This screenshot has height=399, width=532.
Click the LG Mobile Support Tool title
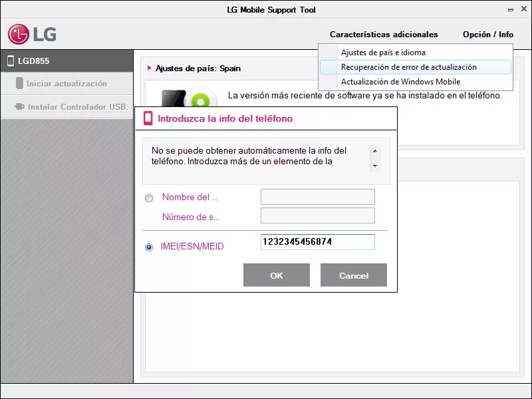[271, 10]
